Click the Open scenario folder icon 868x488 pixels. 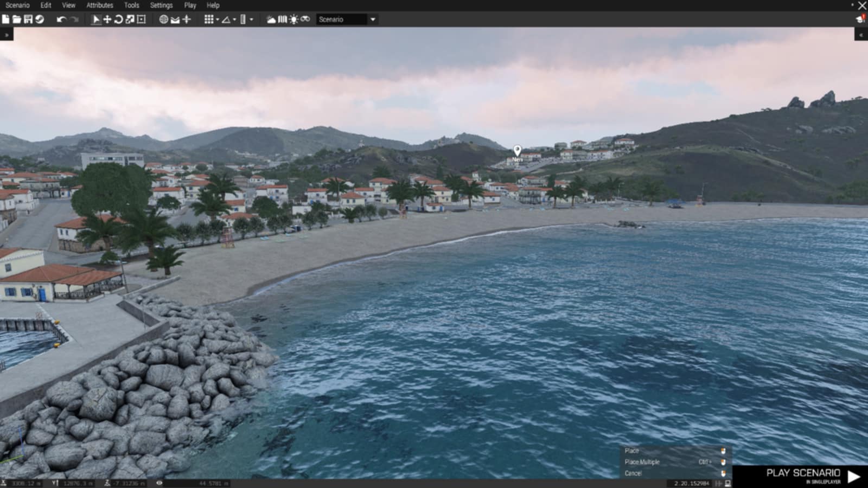point(17,19)
